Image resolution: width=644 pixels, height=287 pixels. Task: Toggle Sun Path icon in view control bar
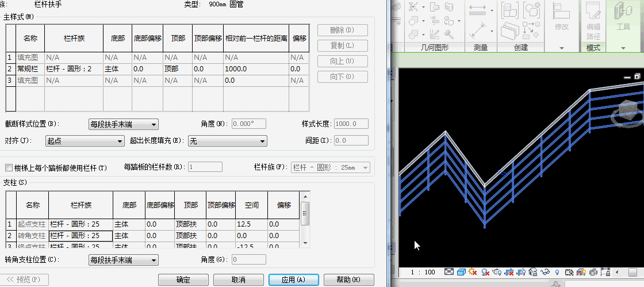[x=473, y=271]
